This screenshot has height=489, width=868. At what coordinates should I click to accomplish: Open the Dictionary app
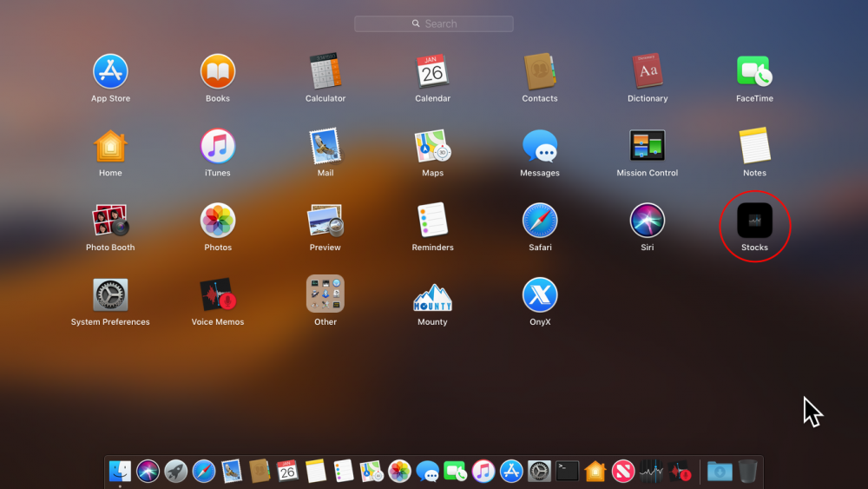click(648, 71)
